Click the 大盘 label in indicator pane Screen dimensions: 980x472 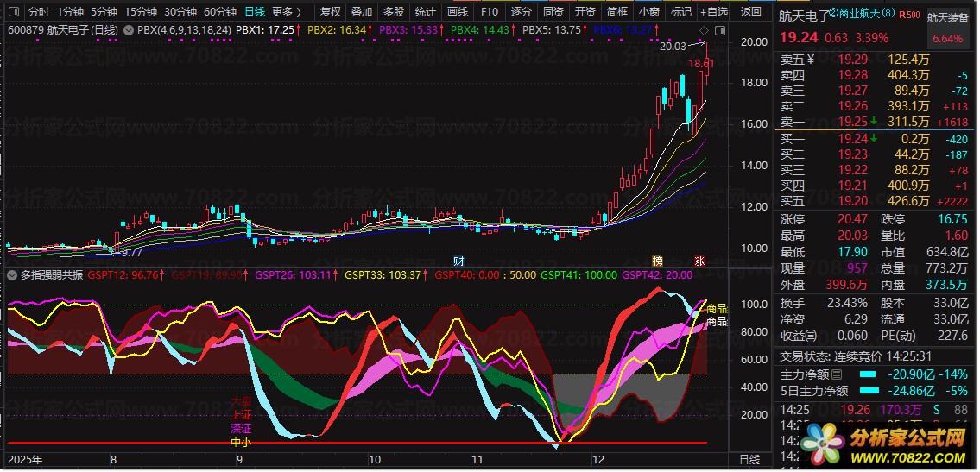(241, 401)
